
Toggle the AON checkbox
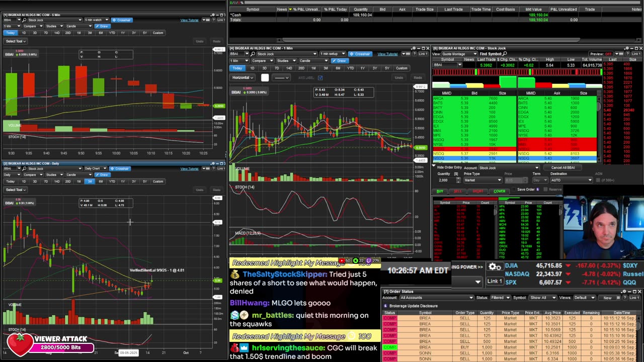[598, 180]
